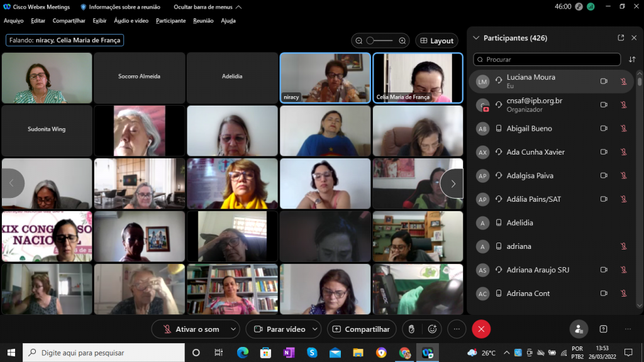Click the raise hand gesture icon
Image resolution: width=644 pixels, height=362 pixels.
tap(411, 329)
